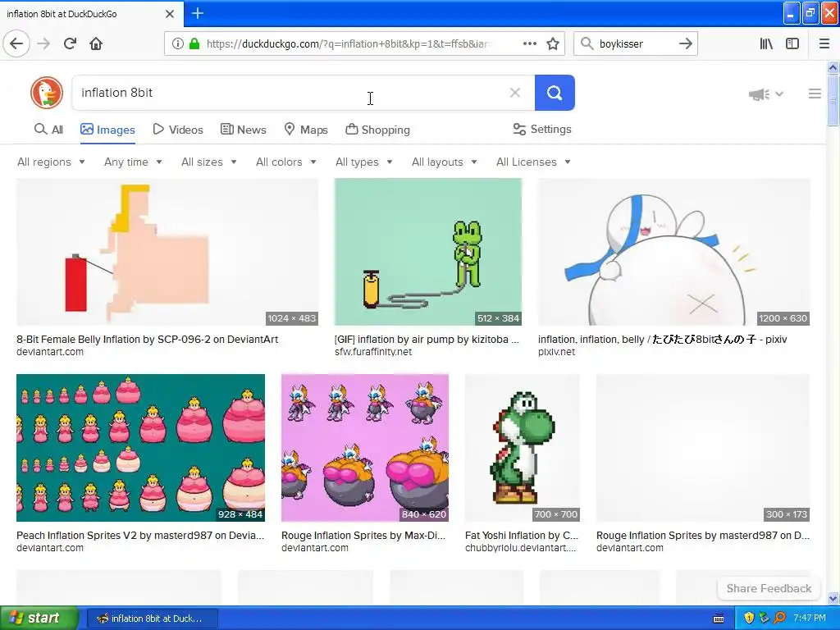Click the page scrollbar down arrow
This screenshot has height=630, width=840.
tap(833, 598)
